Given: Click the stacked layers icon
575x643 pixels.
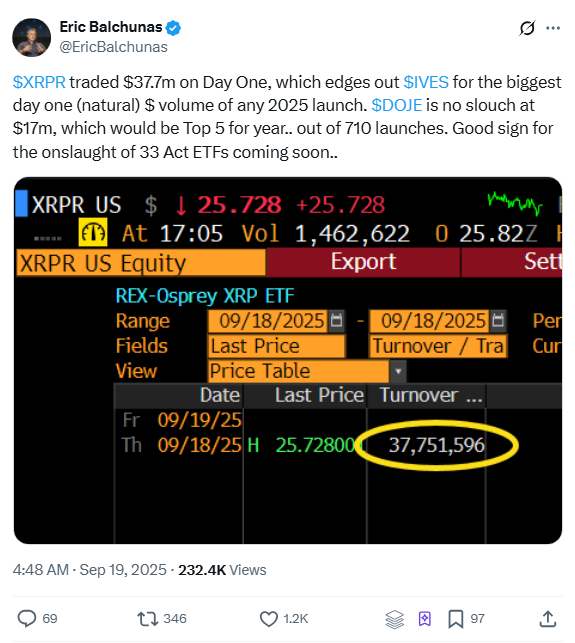Looking at the screenshot, I should point(395,619).
